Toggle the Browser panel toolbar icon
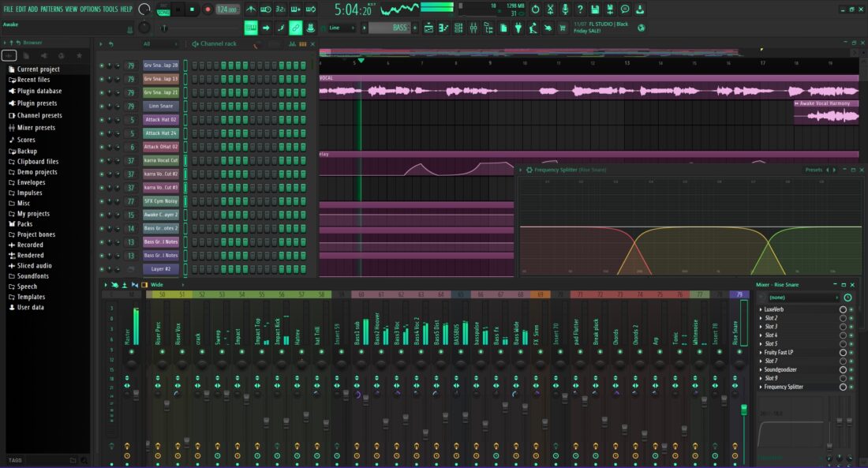The image size is (868, 468). click(487, 28)
